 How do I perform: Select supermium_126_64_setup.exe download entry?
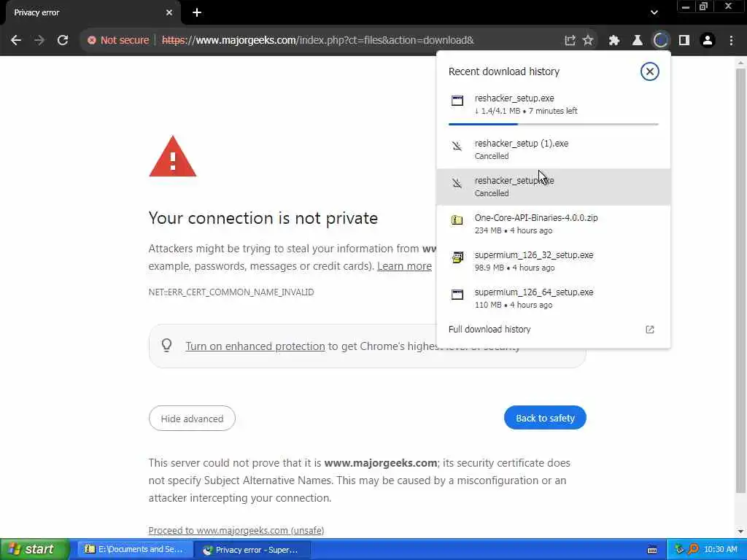click(553, 298)
